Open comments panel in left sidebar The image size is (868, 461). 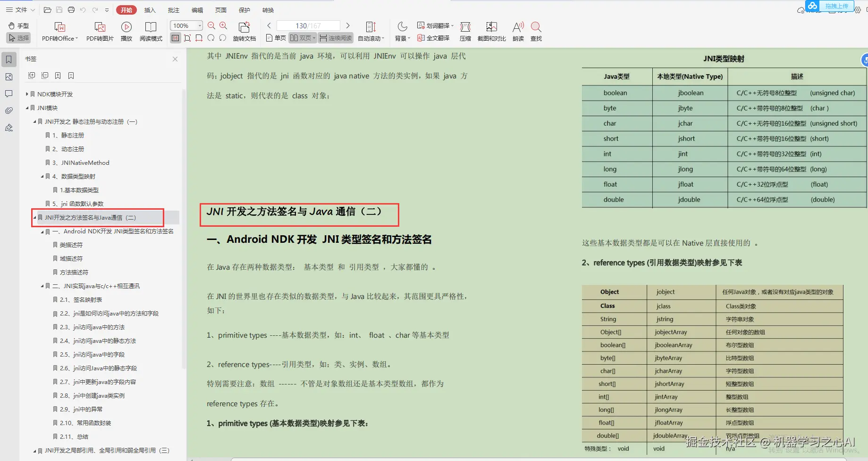click(9, 94)
